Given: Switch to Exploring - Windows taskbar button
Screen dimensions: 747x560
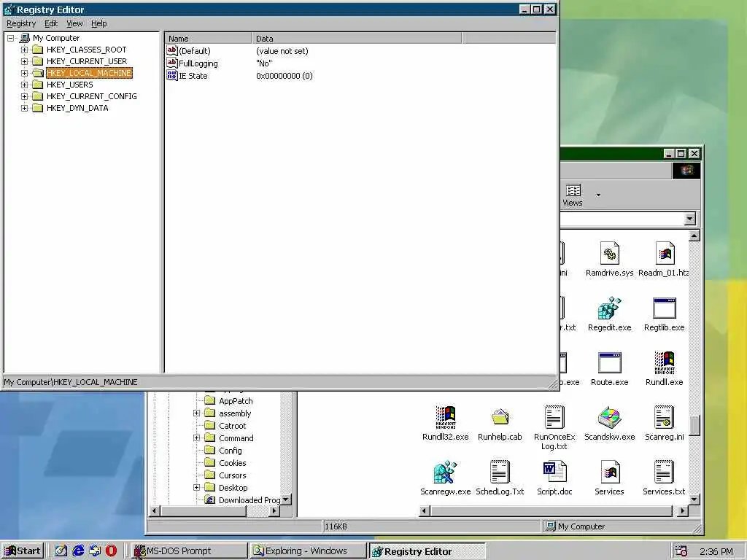Looking at the screenshot, I should click(308, 551).
